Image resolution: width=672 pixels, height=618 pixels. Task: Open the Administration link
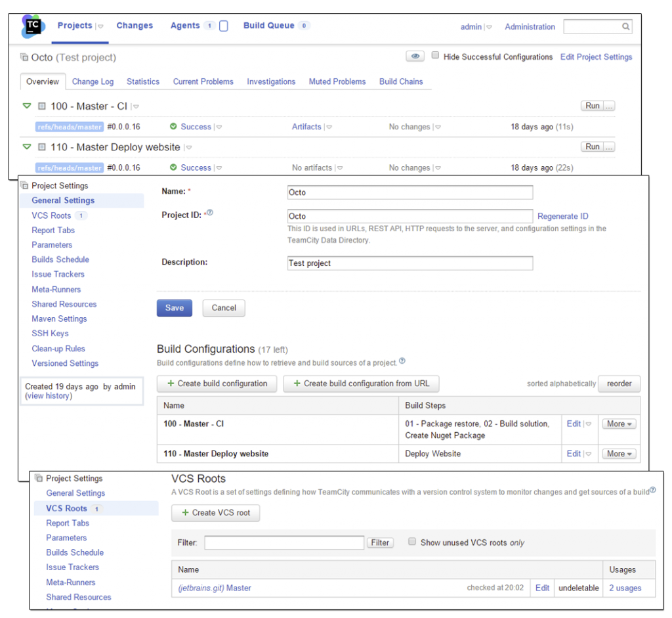[530, 26]
